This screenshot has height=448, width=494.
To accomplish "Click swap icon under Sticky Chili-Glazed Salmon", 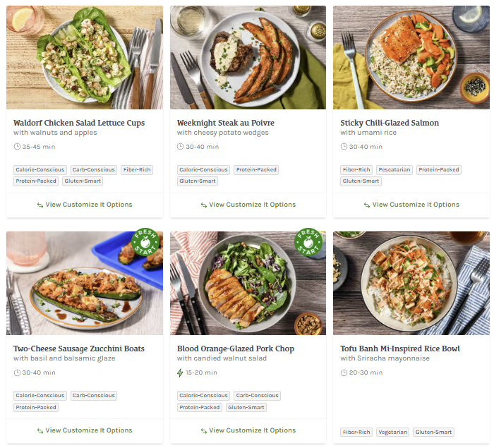I will coord(367,205).
